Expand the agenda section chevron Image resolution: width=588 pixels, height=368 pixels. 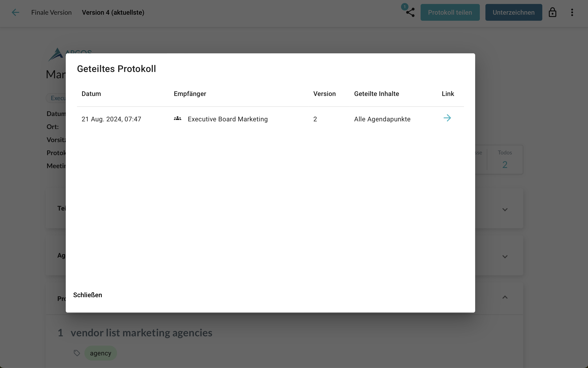[505, 256]
